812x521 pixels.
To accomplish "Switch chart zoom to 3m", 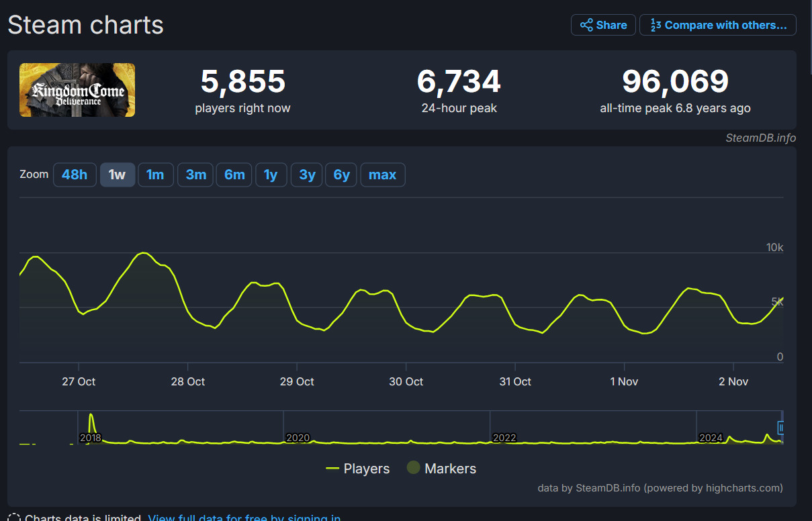I will pyautogui.click(x=195, y=175).
